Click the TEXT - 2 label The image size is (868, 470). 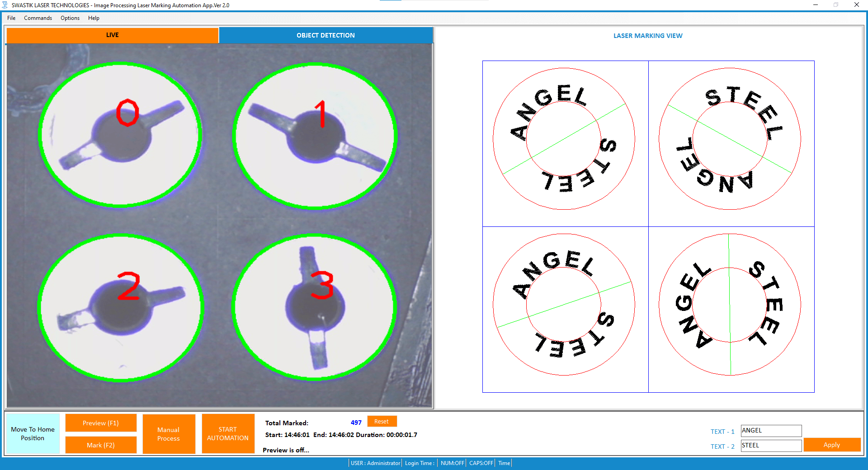722,446
